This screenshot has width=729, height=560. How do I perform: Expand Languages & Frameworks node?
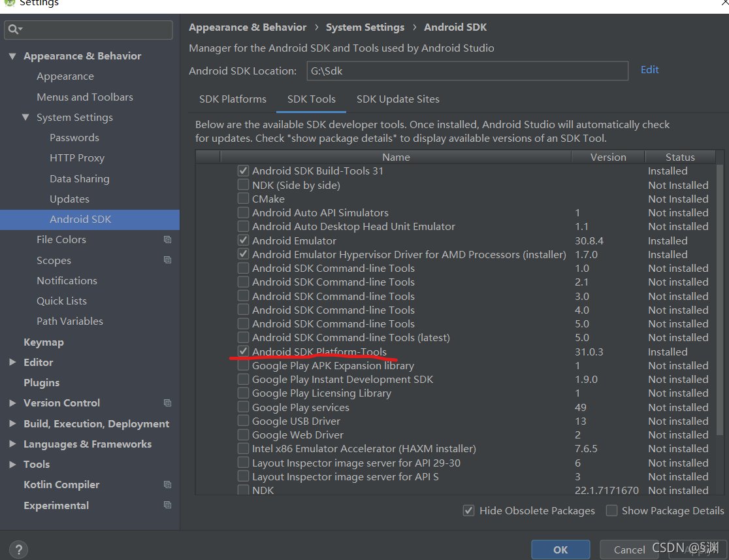pyautogui.click(x=12, y=444)
